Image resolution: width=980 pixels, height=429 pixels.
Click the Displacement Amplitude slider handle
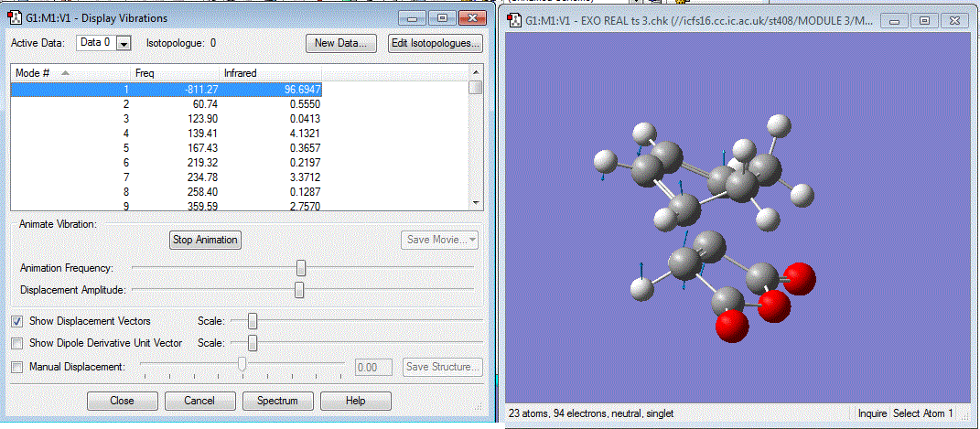click(x=299, y=290)
